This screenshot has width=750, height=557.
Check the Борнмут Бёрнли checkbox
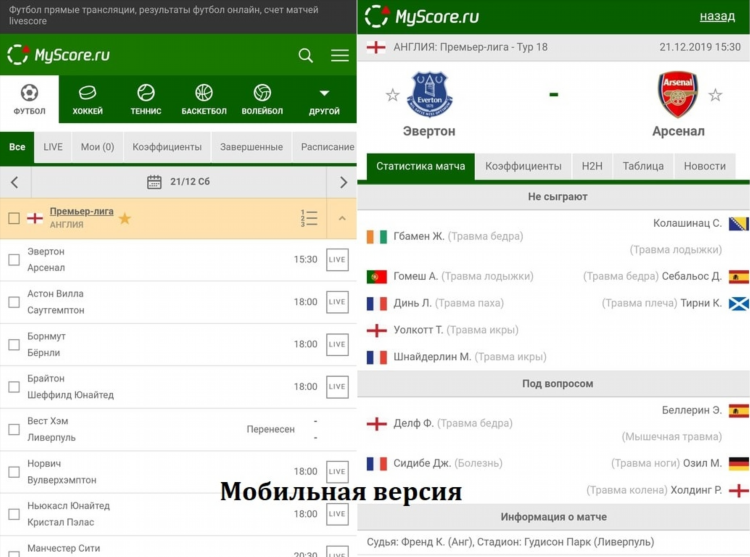tap(14, 345)
